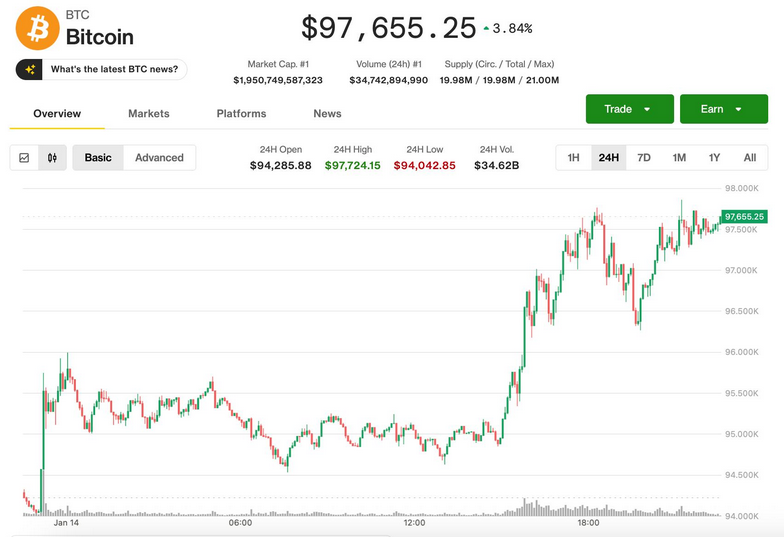
Task: Ask what's the latest BTC news
Action: click(114, 69)
